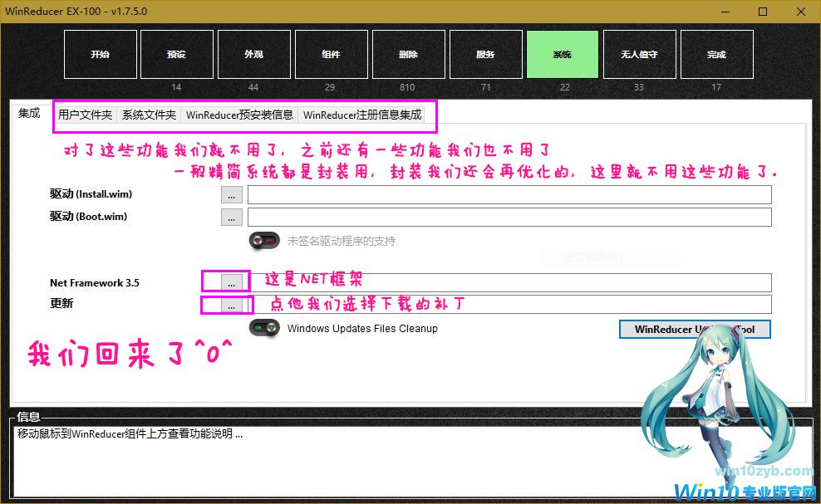This screenshot has width=821, height=504.
Task: Open the 无人值守 (Unattended) step tile
Action: 639,55
